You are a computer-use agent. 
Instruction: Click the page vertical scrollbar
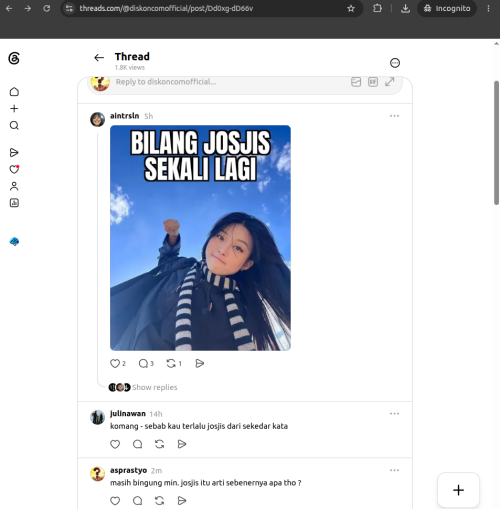point(496,143)
